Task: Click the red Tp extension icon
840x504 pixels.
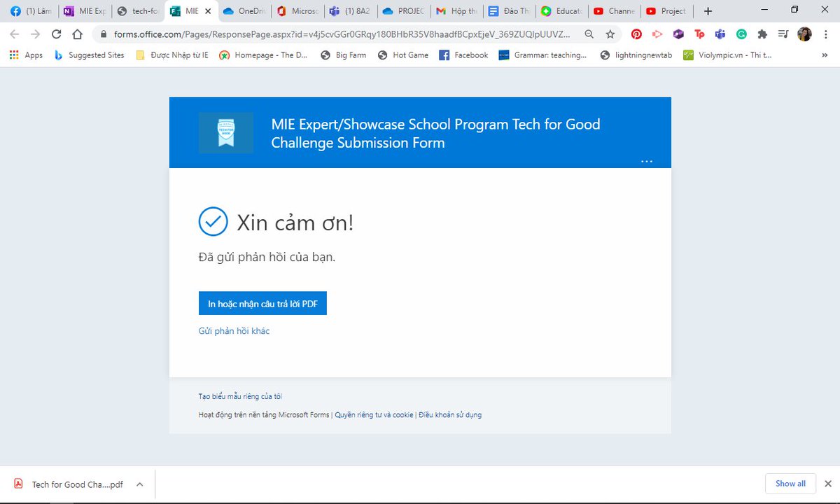Action: tap(699, 34)
